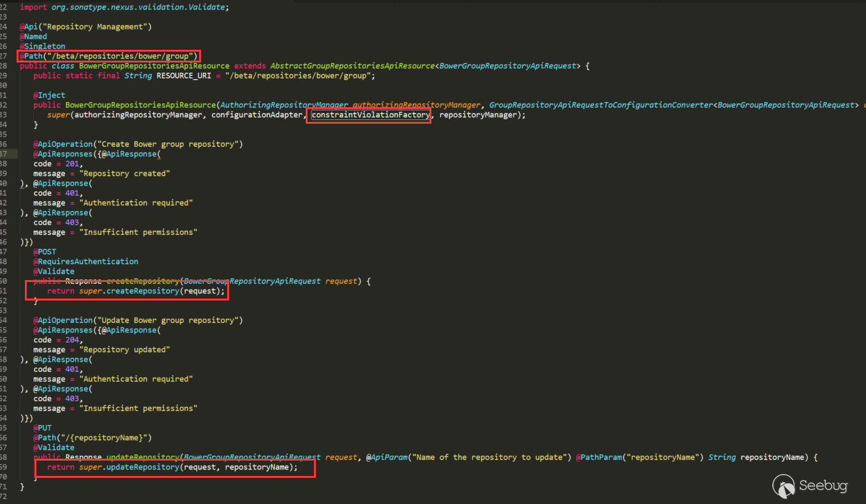Click the 201 response code value
Image resolution: width=866 pixels, height=504 pixels.
tap(71, 164)
